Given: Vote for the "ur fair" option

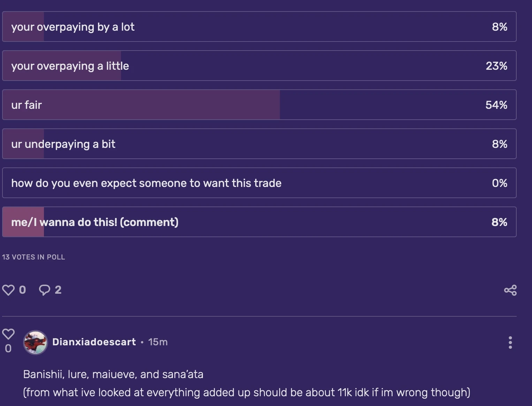Looking at the screenshot, I should tap(259, 105).
